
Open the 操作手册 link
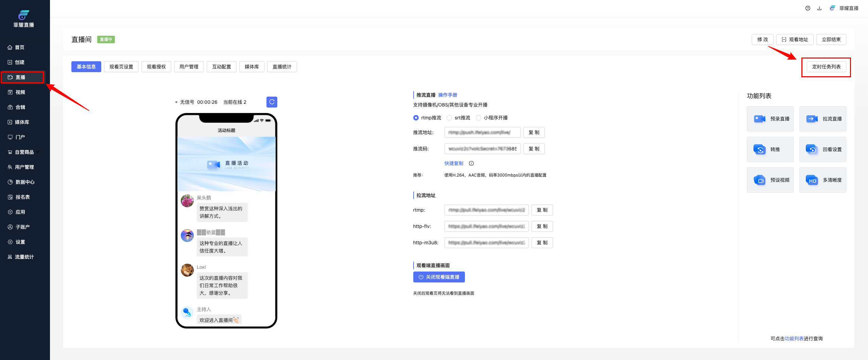point(448,95)
